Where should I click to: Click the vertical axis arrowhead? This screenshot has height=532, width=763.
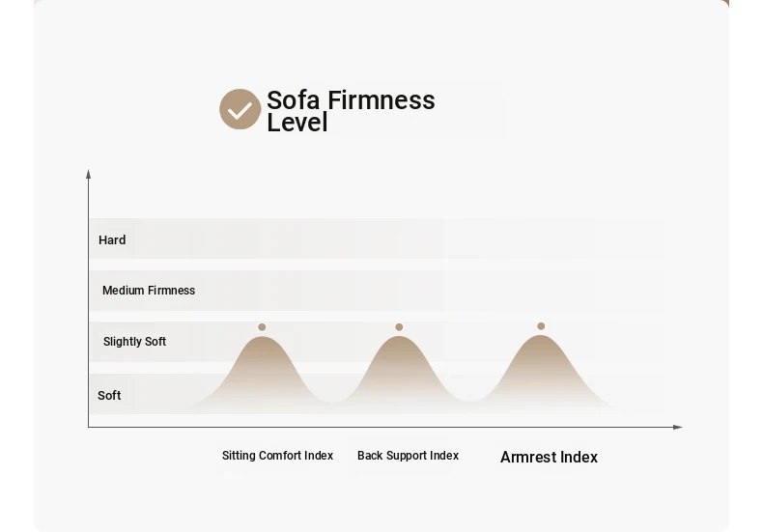tap(88, 174)
